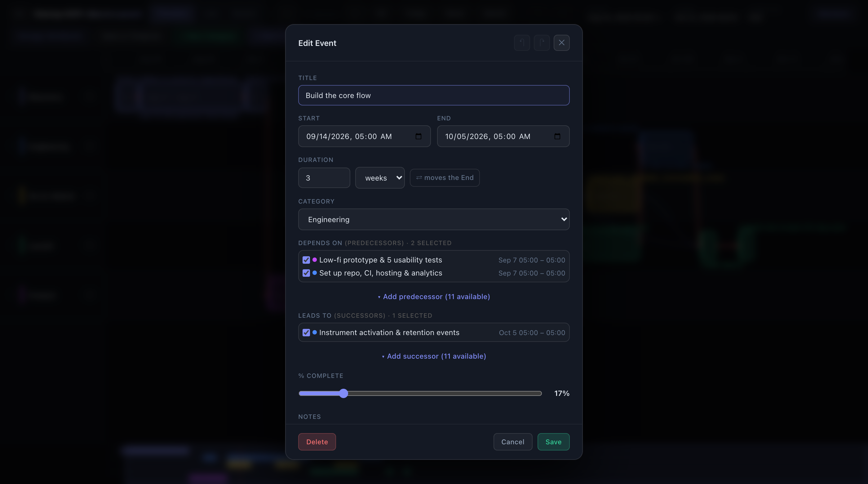The width and height of the screenshot is (868, 484).
Task: Click the Set up repo, CI, hosting label
Action: pos(380,273)
